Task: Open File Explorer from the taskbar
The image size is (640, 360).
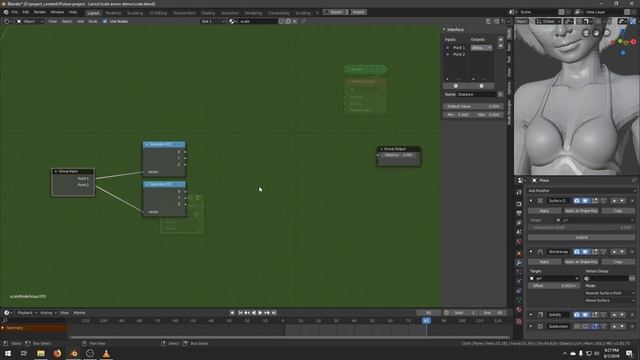Action: 41,353
